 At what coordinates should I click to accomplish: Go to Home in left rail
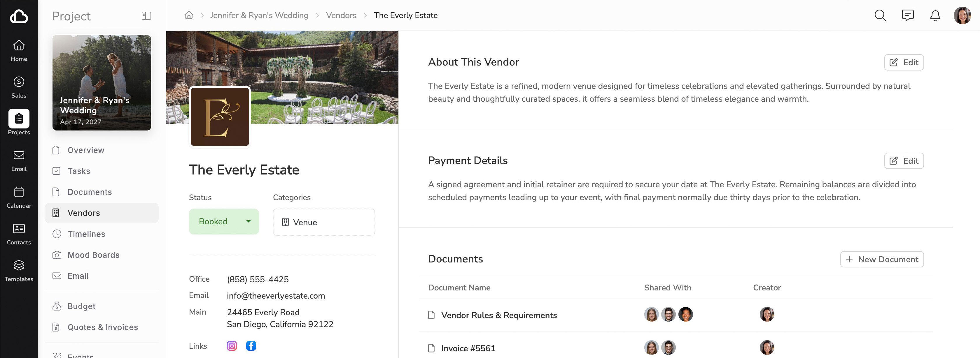pos(19,51)
